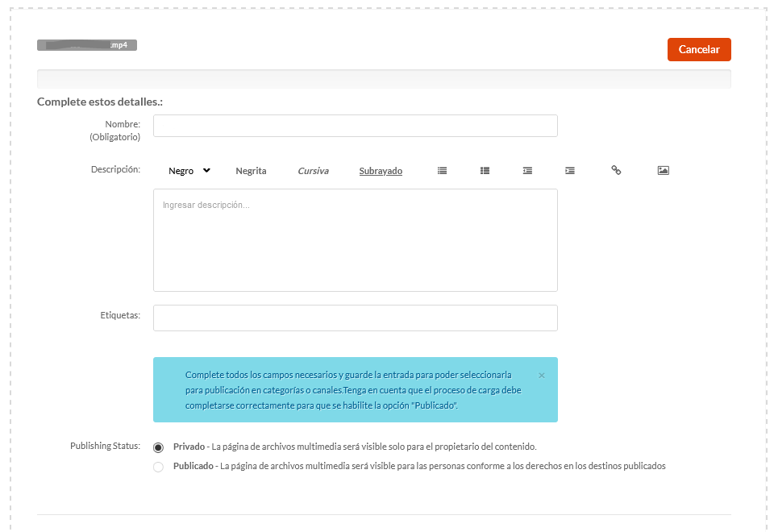The height and width of the screenshot is (532, 774).
Task: Apply Cursiva italic formatting
Action: click(x=313, y=171)
